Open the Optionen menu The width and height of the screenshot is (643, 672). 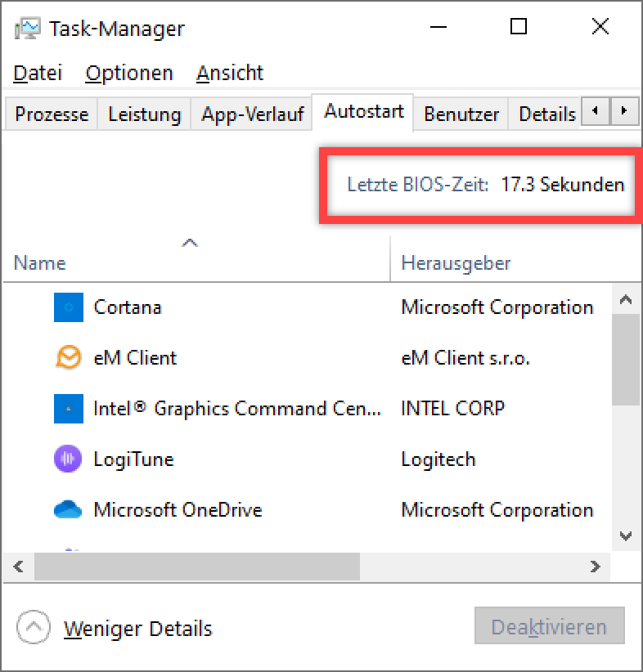[x=129, y=73]
